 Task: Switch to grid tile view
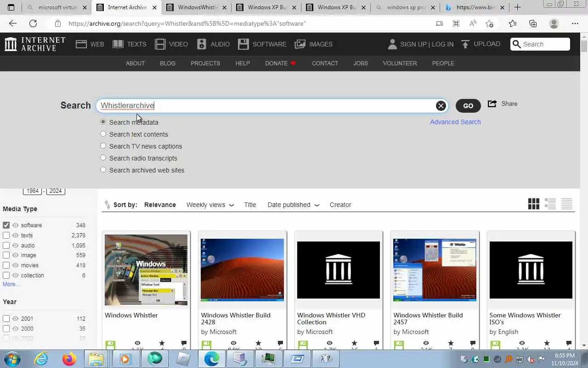(x=534, y=204)
